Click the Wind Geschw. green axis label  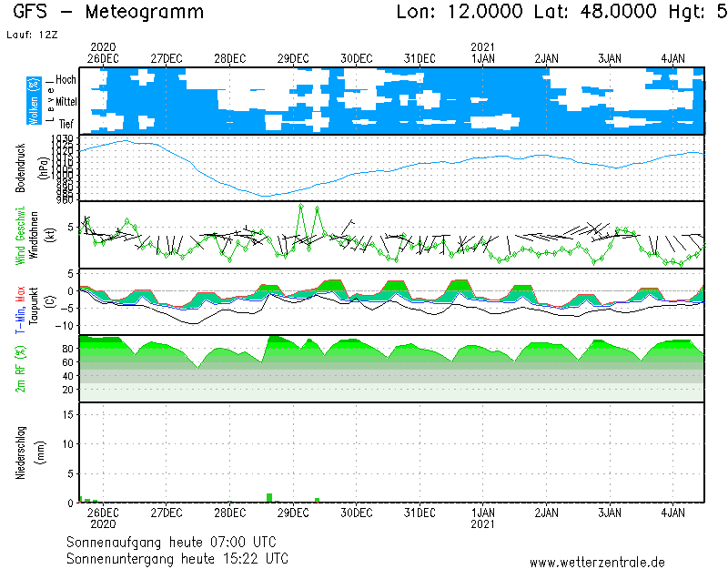(20, 236)
